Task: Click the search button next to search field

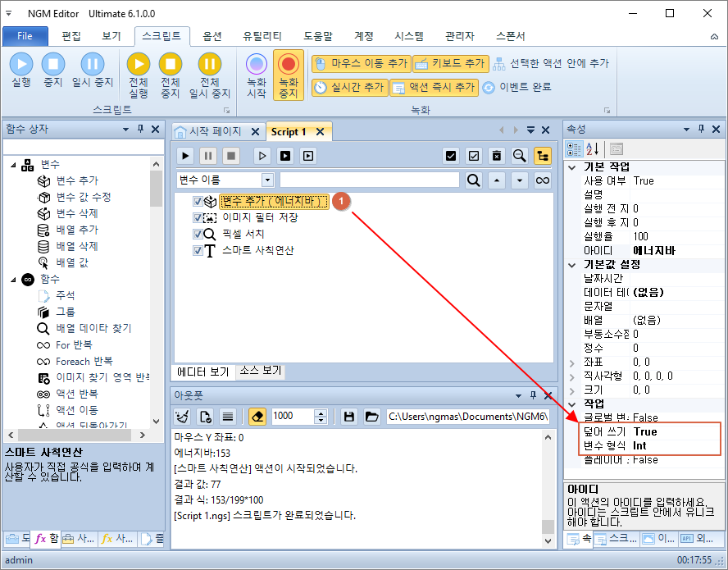Action: click(x=474, y=180)
